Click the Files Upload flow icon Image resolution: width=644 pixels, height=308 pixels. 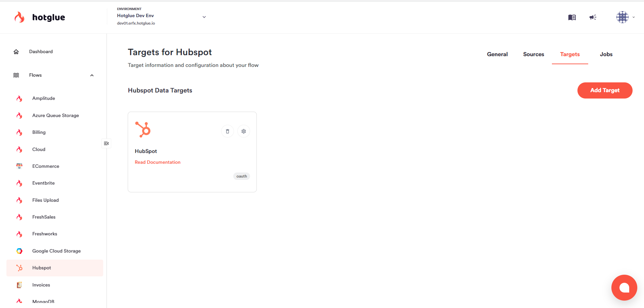click(19, 200)
